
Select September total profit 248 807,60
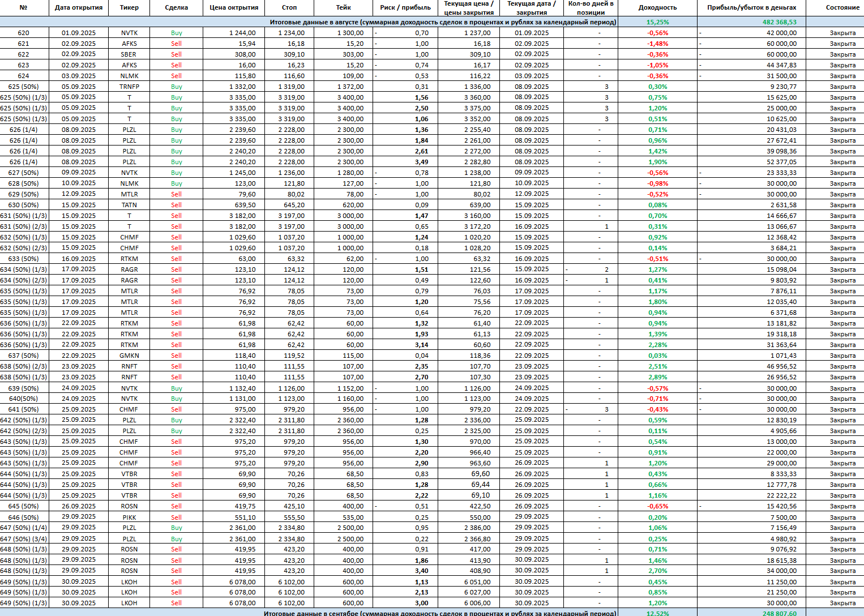tap(779, 613)
